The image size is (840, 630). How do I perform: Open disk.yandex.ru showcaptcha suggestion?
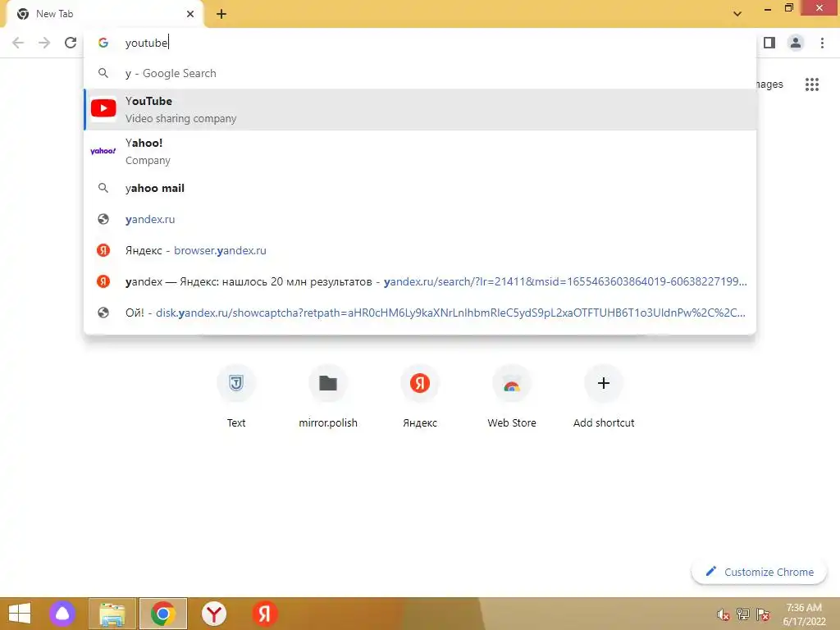click(x=420, y=313)
